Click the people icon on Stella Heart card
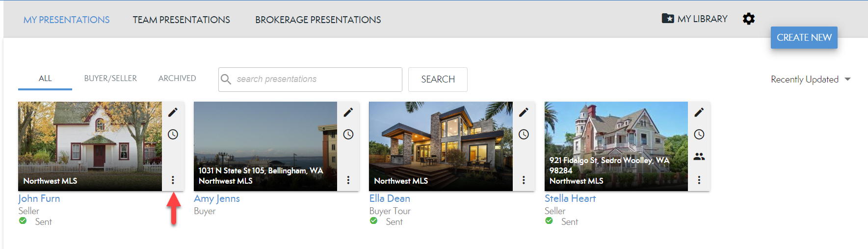Viewport: 868px width, 249px height. click(699, 157)
